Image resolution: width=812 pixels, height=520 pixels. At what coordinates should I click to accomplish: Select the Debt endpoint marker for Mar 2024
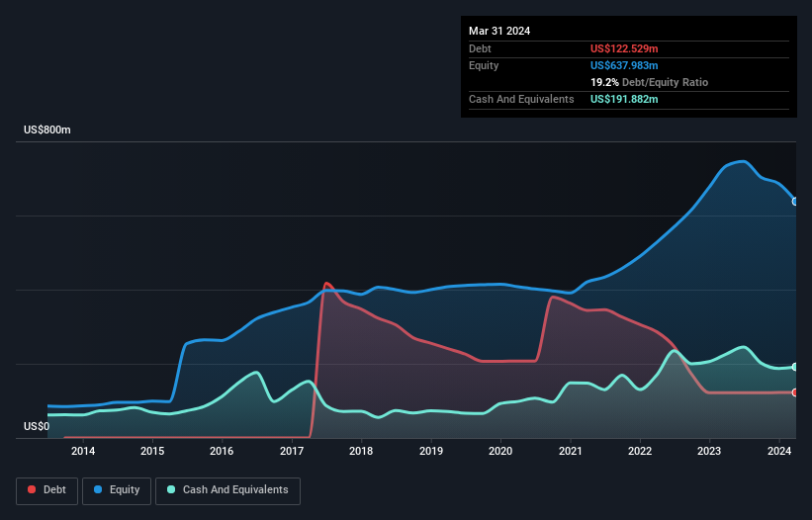[x=795, y=392]
